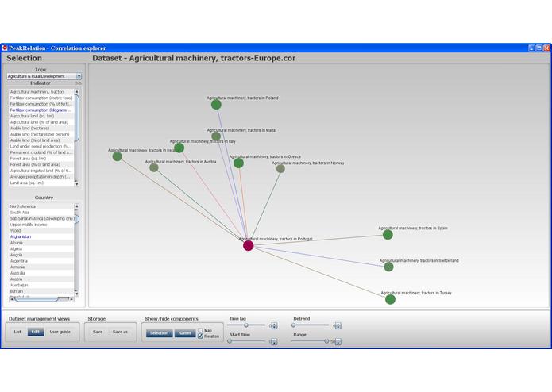The width and height of the screenshot is (552, 392).
Task: Select 'Upper middle income' in Country list
Action: pos(41,225)
